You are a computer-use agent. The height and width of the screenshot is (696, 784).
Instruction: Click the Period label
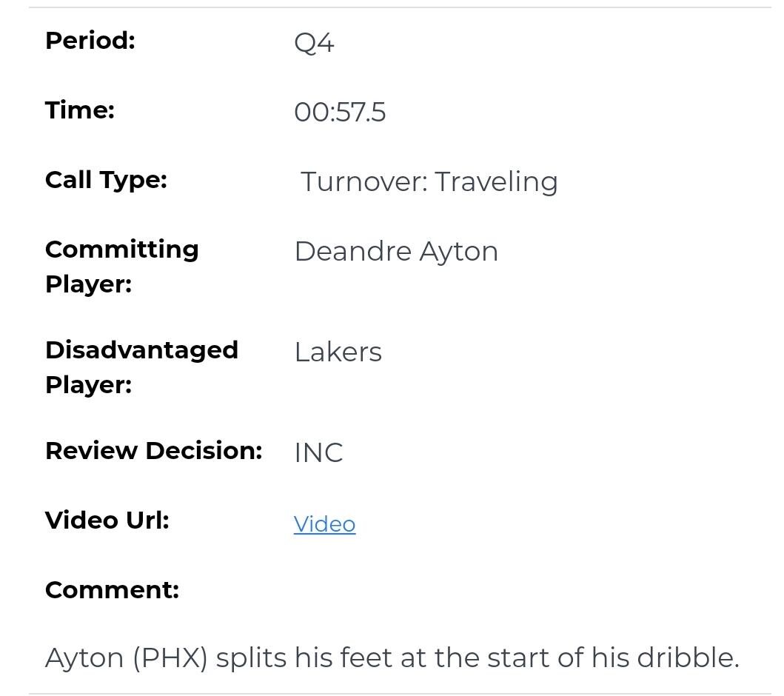click(90, 41)
